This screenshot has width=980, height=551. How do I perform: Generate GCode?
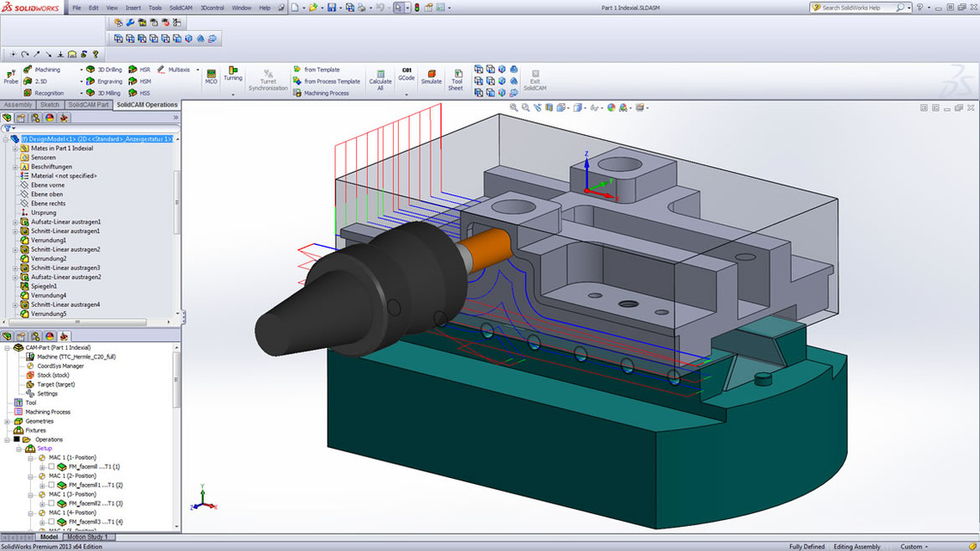click(x=407, y=74)
